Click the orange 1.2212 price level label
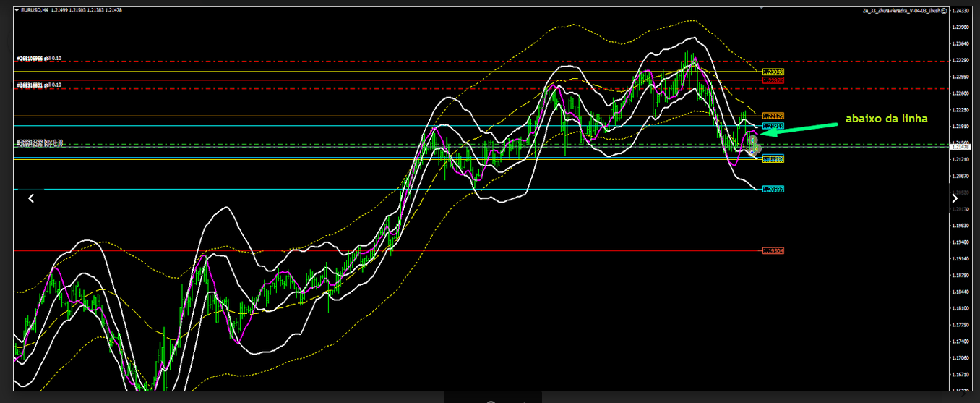Viewport: 980px width, 403px height. click(x=773, y=116)
